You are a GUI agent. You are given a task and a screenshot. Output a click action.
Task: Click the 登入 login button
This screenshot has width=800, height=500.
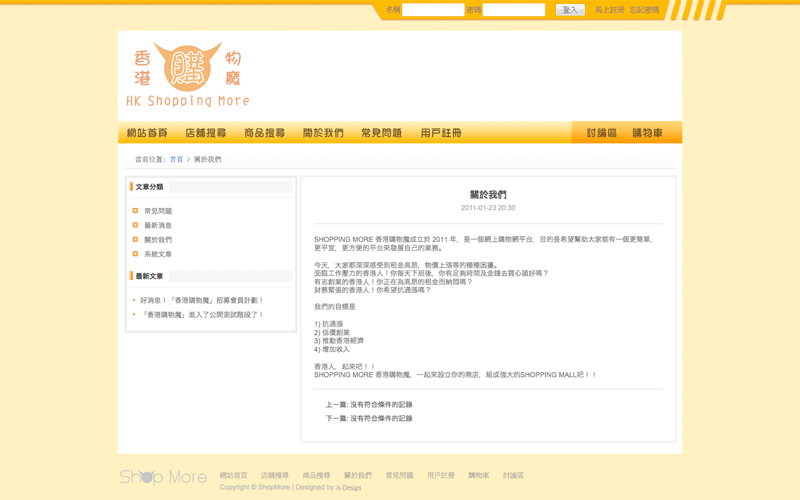[x=570, y=10]
